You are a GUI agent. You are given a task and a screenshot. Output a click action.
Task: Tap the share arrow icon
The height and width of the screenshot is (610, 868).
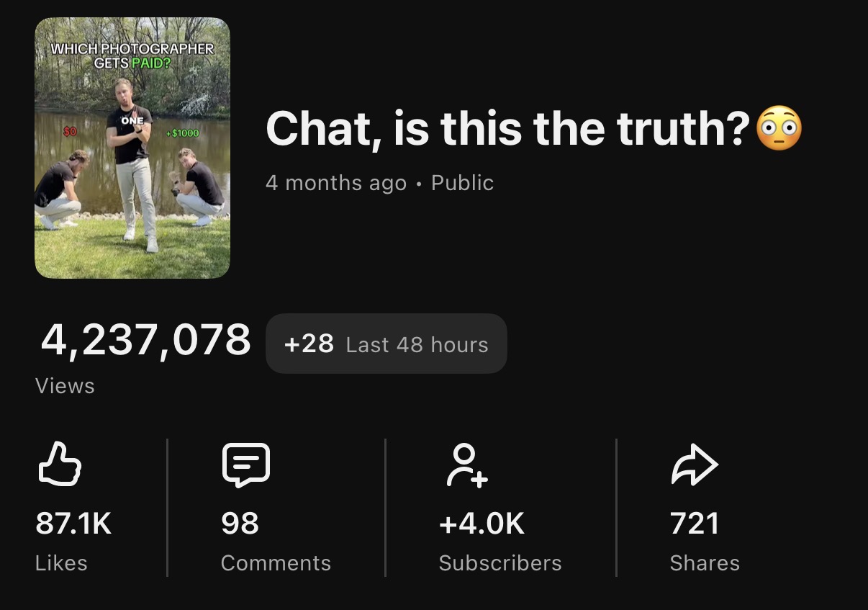[x=695, y=465]
